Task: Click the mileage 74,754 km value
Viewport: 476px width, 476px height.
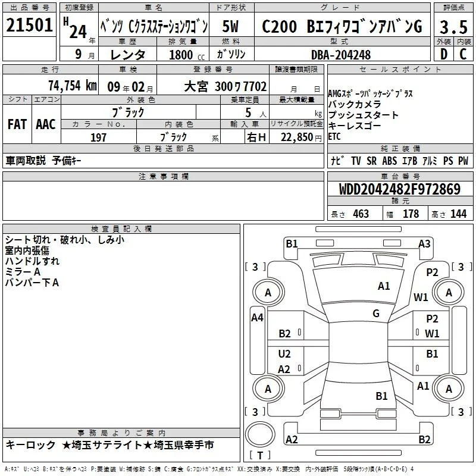Action: [x=73, y=86]
